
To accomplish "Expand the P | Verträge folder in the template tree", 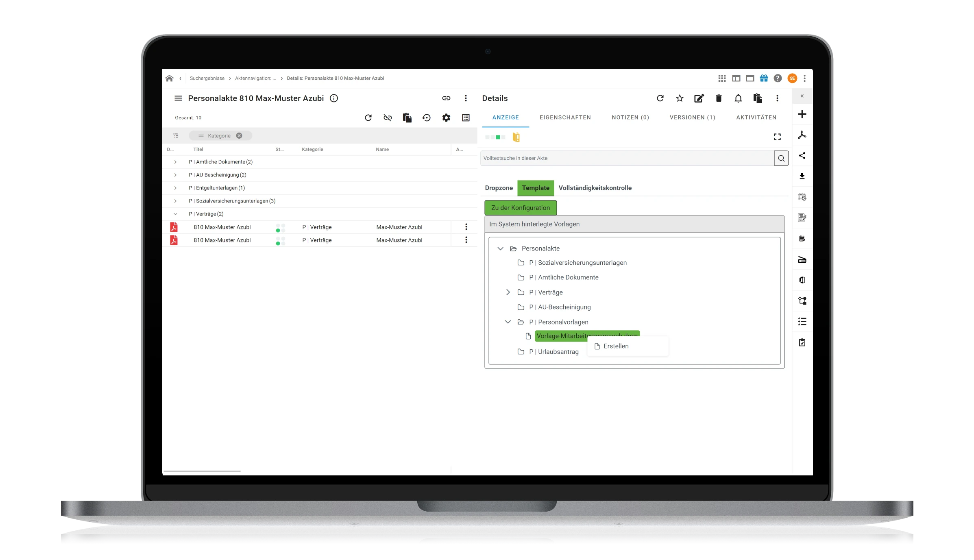I will 508,292.
